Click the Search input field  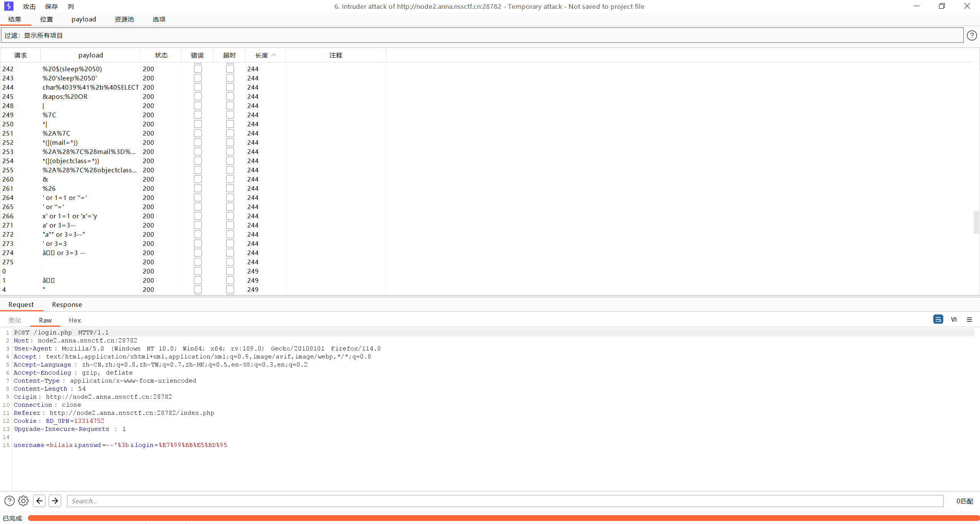(x=505, y=501)
